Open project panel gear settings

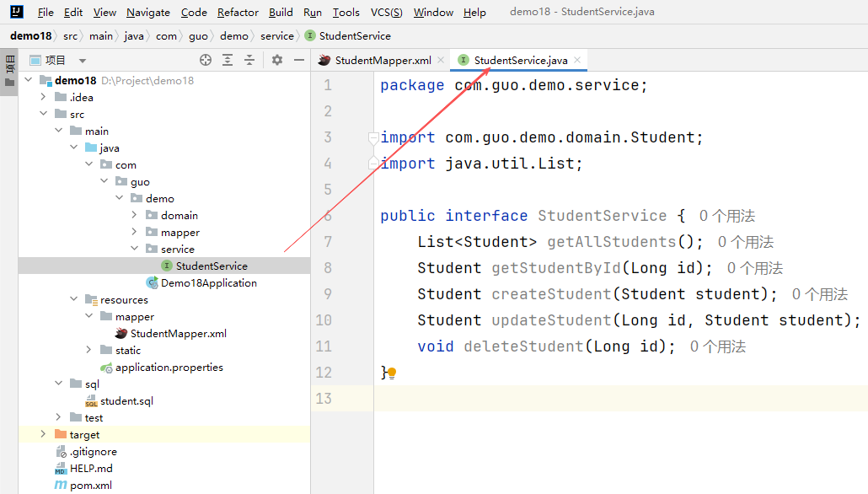(277, 60)
